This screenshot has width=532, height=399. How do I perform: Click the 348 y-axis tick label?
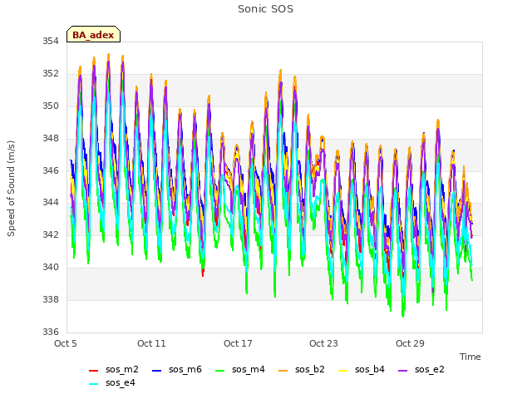point(50,138)
